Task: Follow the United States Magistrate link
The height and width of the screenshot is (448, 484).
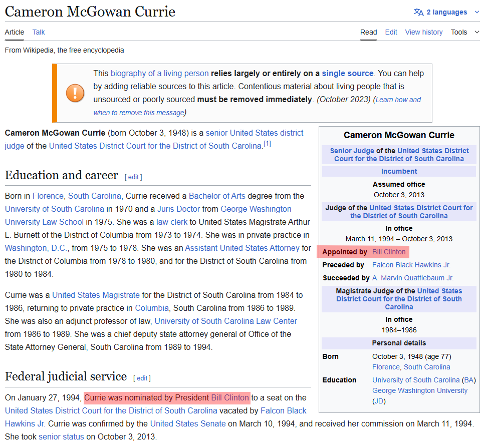Action: coord(96,295)
